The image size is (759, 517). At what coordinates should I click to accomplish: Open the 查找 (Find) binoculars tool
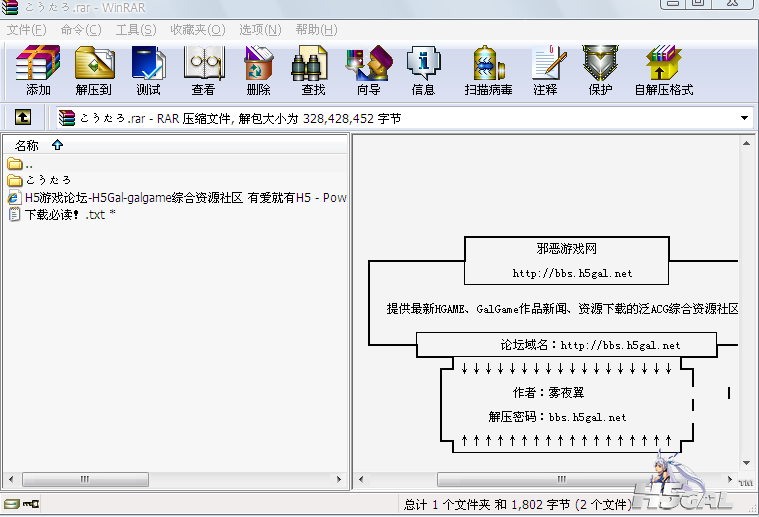(313, 70)
